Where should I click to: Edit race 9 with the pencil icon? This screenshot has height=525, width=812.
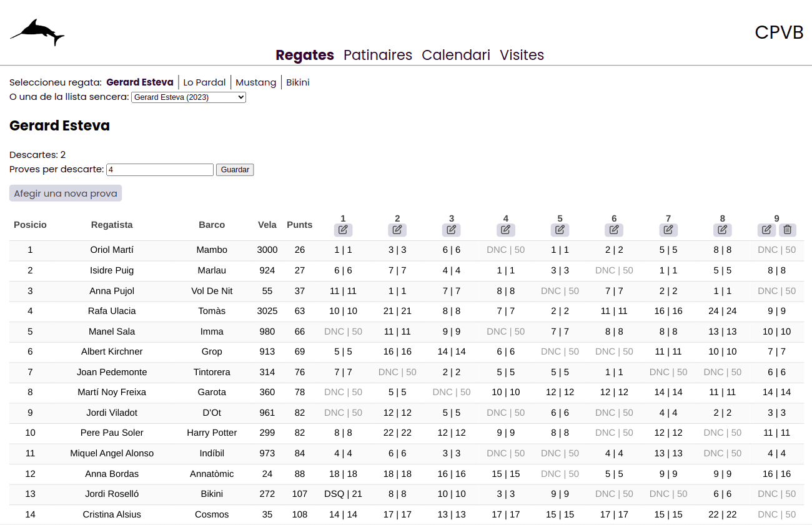(x=767, y=230)
